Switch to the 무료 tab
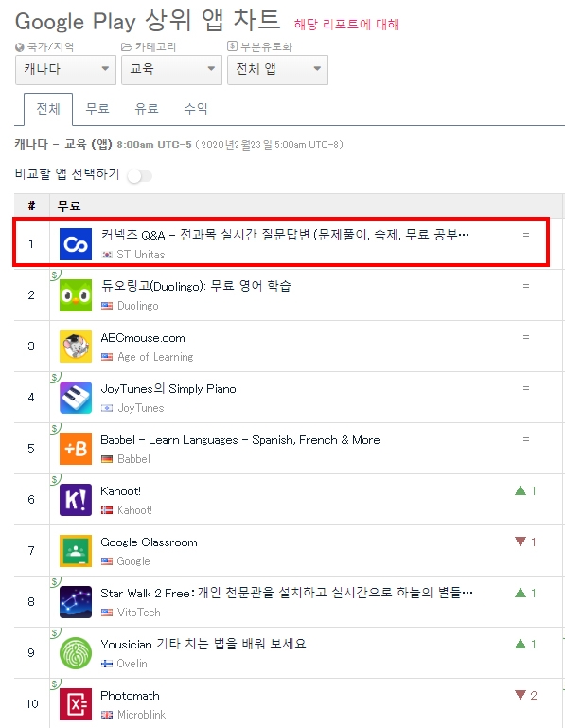The image size is (565, 728). (x=97, y=109)
